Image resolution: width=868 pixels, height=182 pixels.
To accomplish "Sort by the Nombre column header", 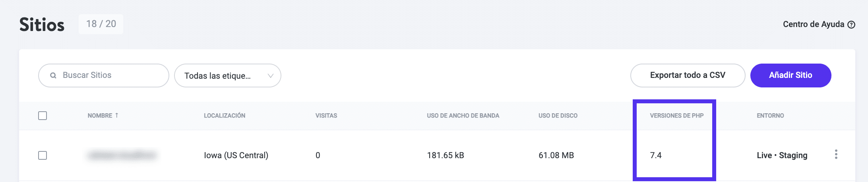I will pyautogui.click(x=100, y=116).
